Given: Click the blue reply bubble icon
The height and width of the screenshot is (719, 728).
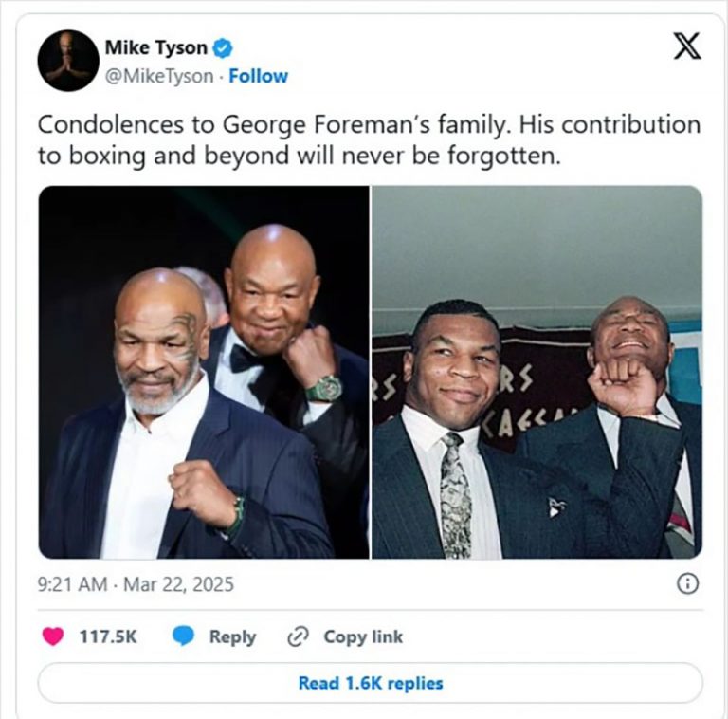Looking at the screenshot, I should (183, 637).
